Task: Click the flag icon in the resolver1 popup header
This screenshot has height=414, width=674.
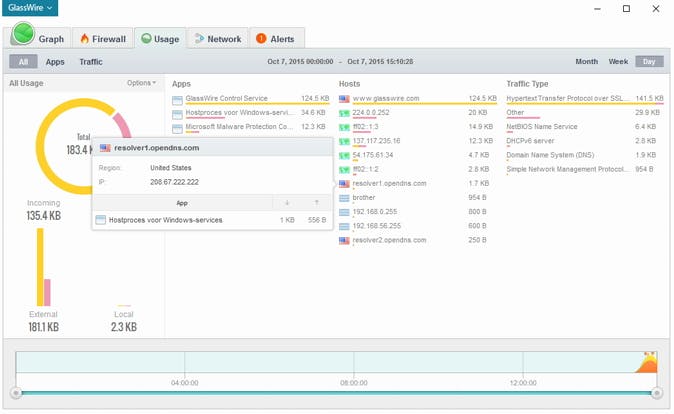Action: click(105, 148)
